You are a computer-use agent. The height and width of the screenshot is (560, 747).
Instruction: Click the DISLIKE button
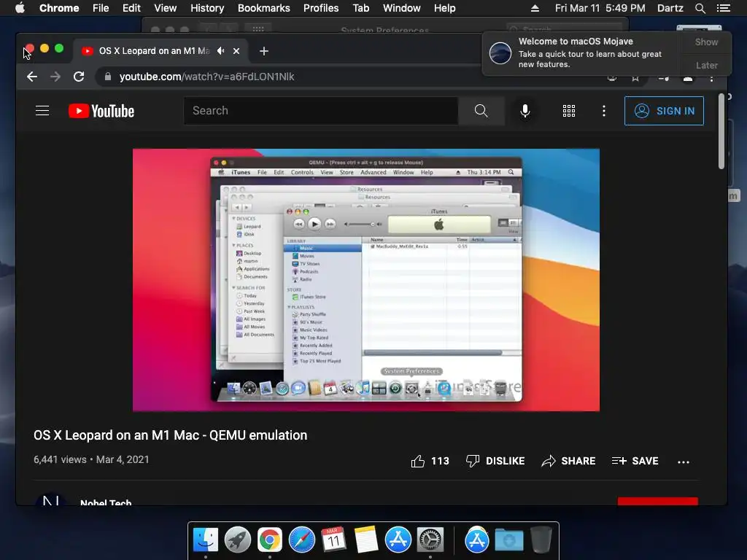[495, 461]
